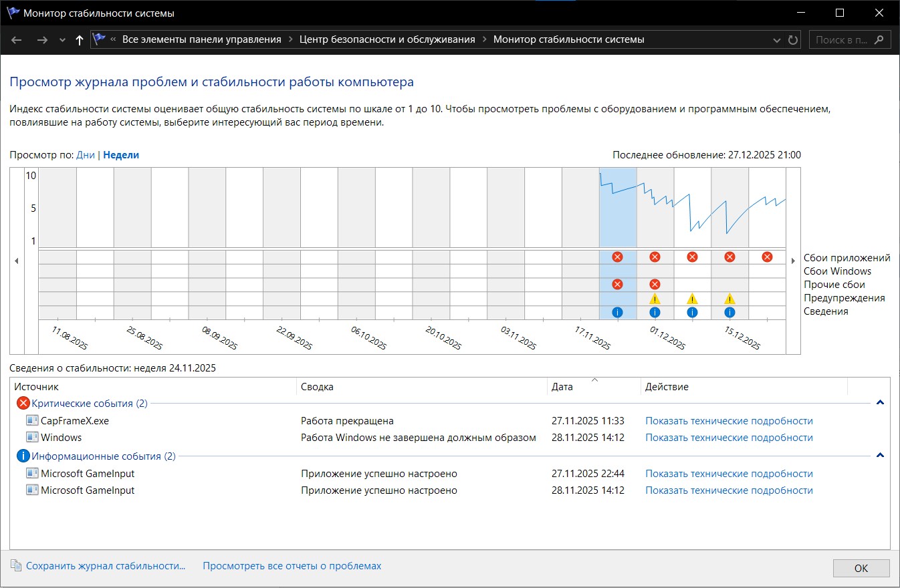This screenshot has height=588, width=900.
Task: Go up one level with the Up arrow
Action: click(80, 40)
